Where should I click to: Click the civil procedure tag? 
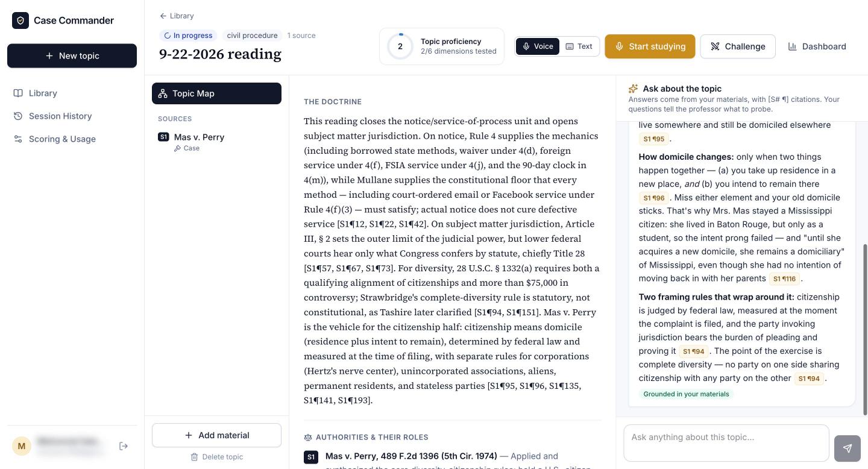pos(252,36)
